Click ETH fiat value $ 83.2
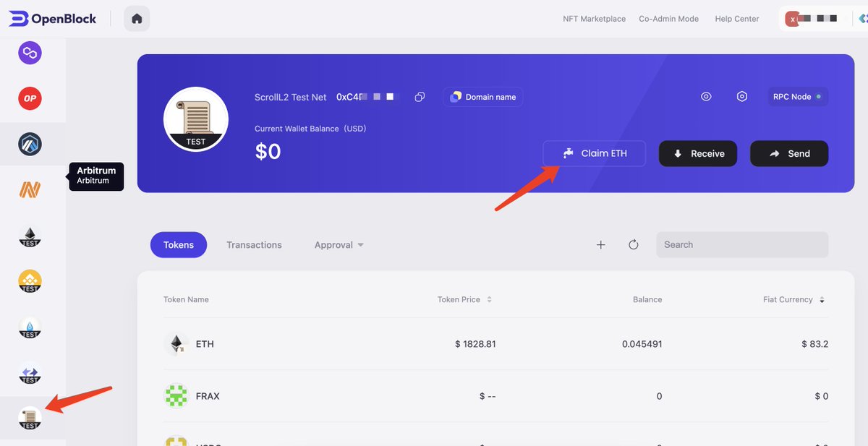This screenshot has width=868, height=446. [815, 344]
